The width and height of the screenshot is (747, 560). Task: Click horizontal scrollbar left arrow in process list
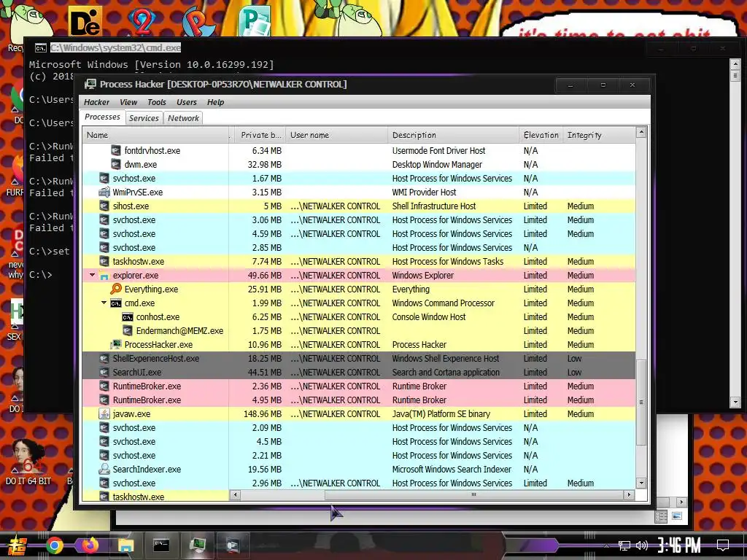[235, 495]
